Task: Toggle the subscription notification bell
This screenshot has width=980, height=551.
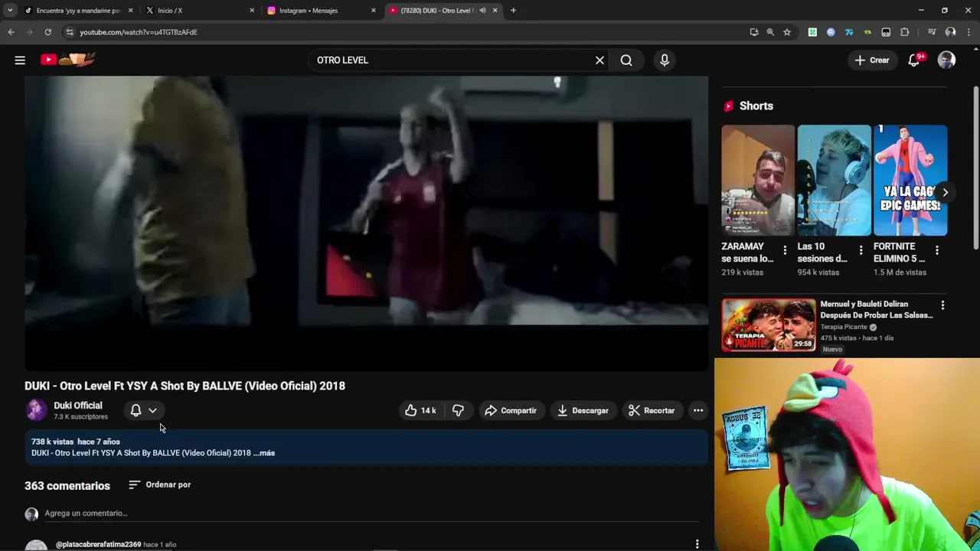Action: [136, 410]
